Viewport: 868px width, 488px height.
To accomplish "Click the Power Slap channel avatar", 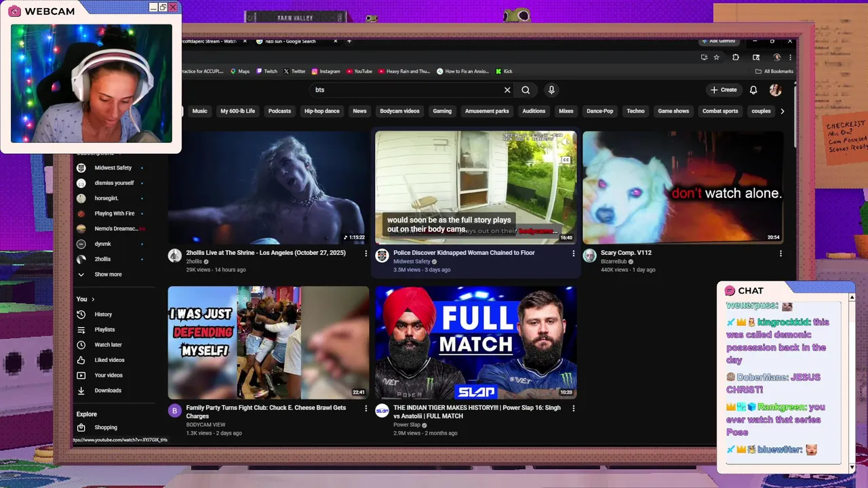I will [382, 411].
